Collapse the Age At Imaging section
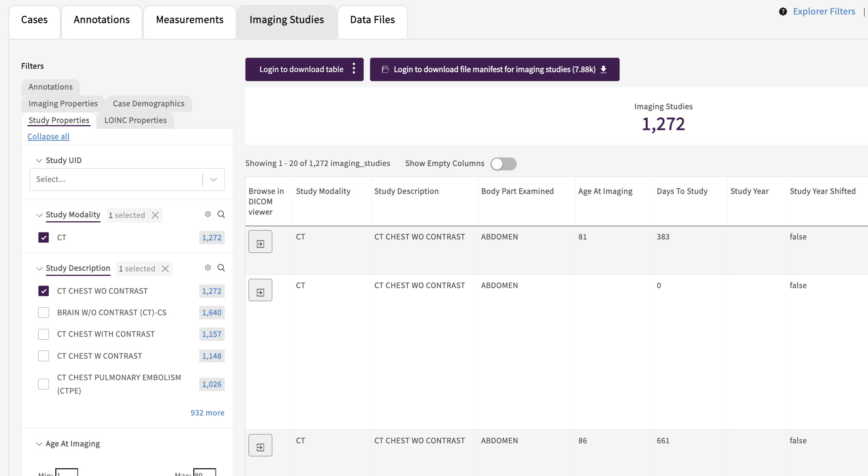 tap(39, 444)
